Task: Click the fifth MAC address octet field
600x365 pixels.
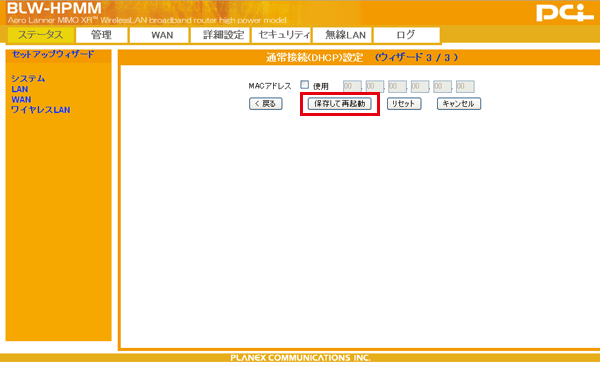Action: pos(442,86)
